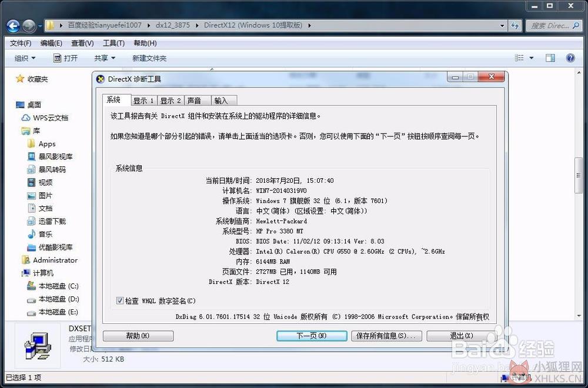588x388 pixels.
Task: Open the 文件(F) menu
Action: (20, 43)
